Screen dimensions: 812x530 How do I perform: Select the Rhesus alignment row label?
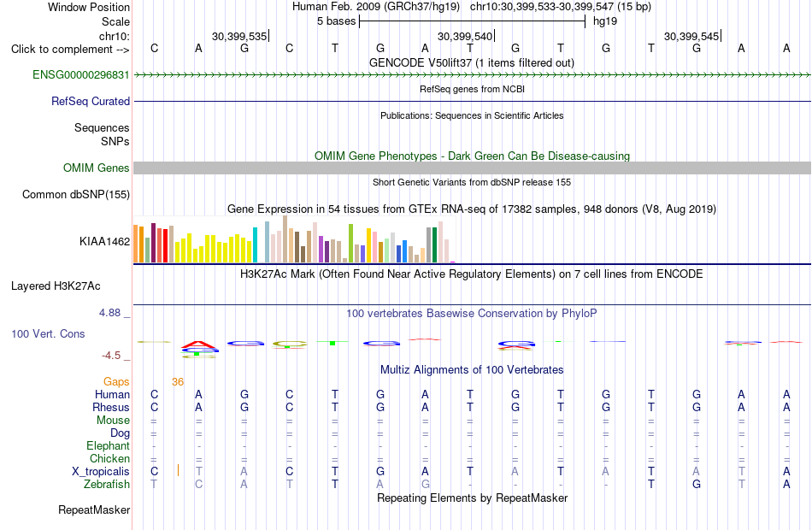click(111, 407)
